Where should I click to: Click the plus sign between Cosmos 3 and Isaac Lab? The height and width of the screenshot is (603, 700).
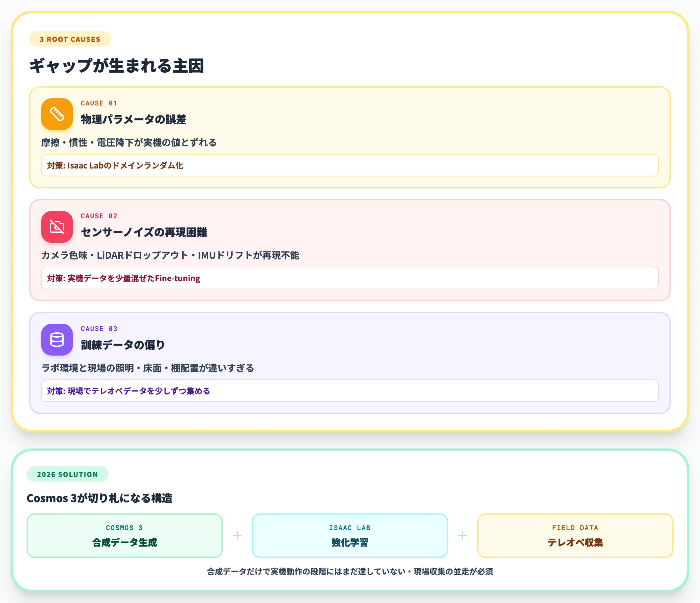point(237,535)
